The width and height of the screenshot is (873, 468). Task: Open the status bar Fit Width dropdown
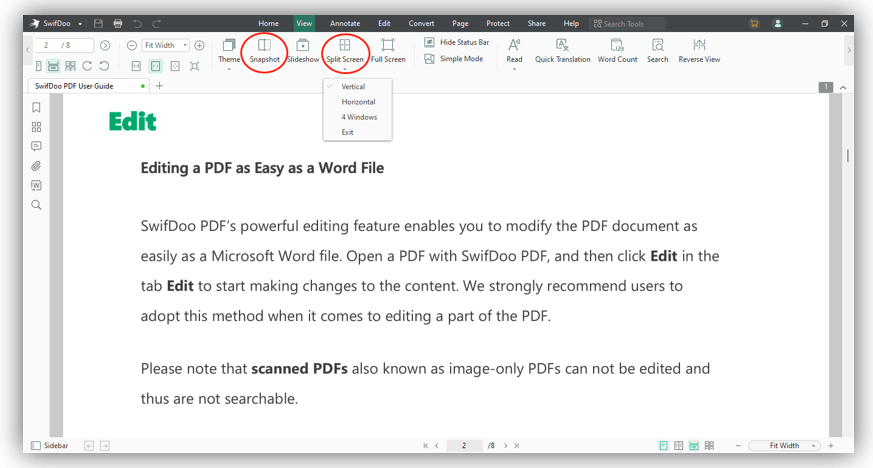click(785, 445)
